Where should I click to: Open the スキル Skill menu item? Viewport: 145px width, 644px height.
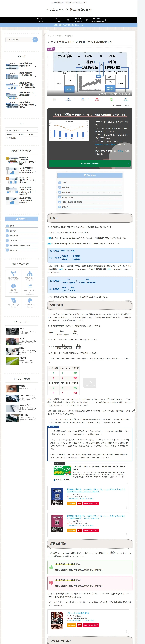click(x=59, y=20)
